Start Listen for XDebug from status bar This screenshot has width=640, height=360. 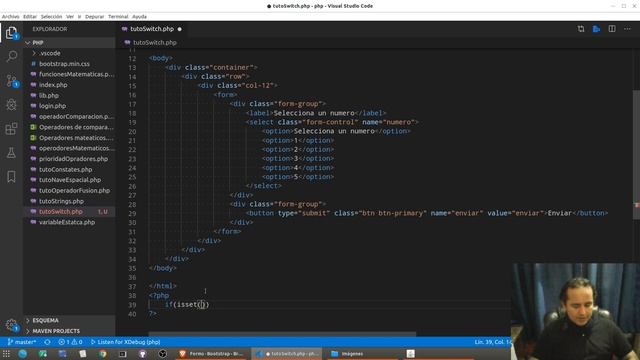(125, 342)
